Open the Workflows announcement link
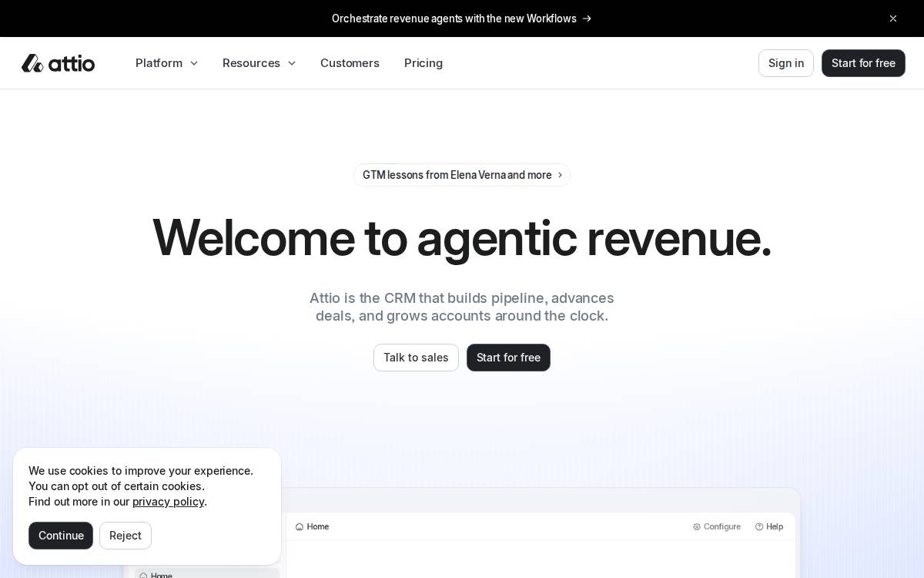This screenshot has width=924, height=578. click(462, 18)
